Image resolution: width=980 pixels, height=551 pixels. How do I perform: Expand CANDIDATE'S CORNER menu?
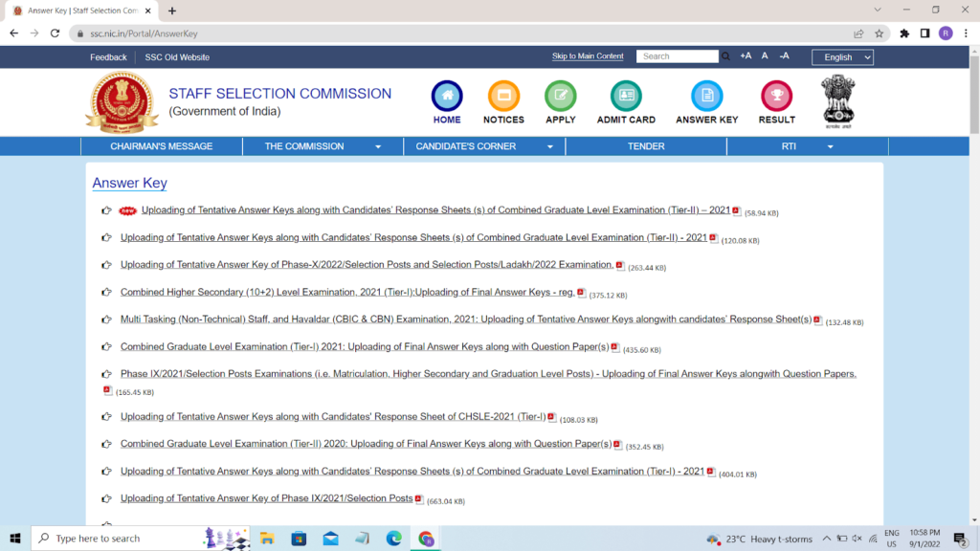tap(484, 146)
